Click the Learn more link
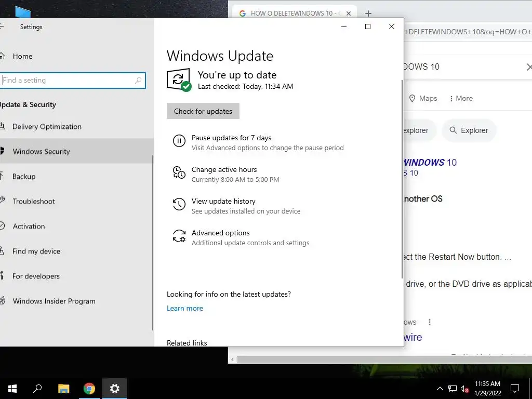 pyautogui.click(x=185, y=309)
